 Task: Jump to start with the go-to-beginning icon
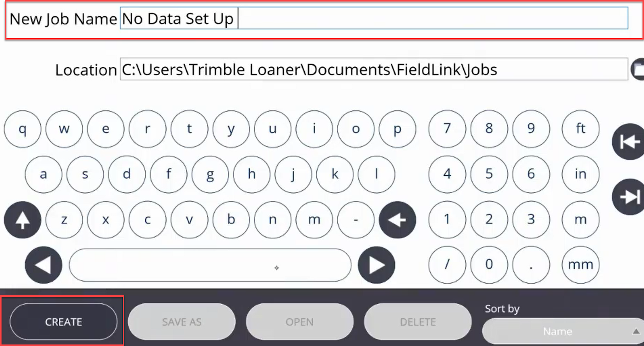coord(629,142)
